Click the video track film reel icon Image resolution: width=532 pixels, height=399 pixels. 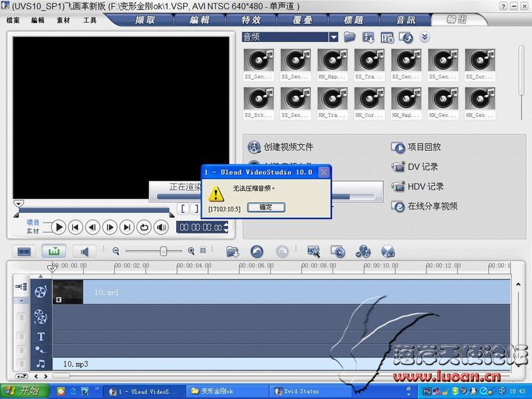pos(41,292)
